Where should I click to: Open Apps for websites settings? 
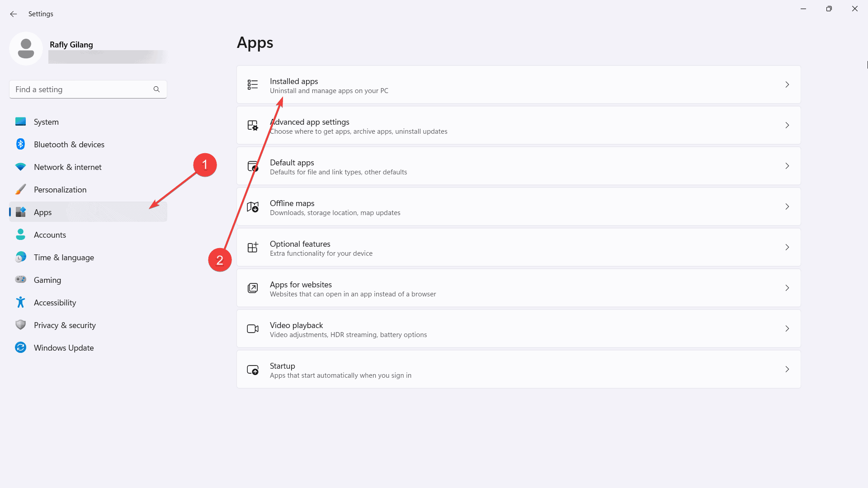519,288
